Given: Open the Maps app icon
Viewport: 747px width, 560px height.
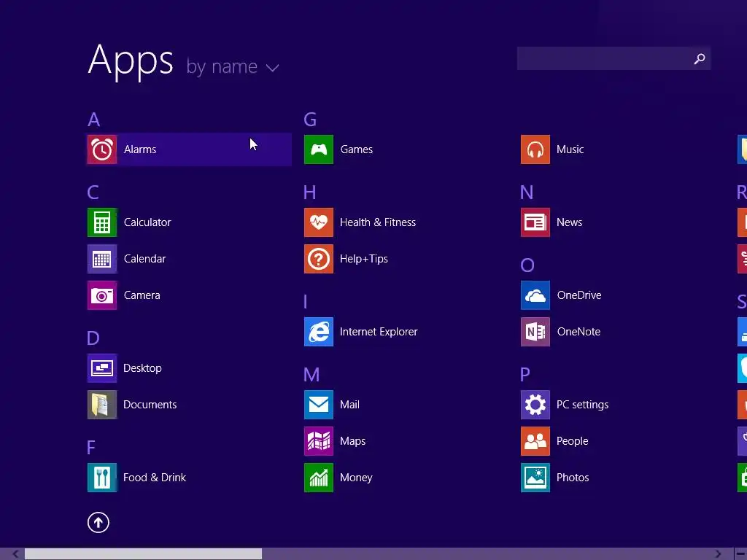Looking at the screenshot, I should [319, 441].
